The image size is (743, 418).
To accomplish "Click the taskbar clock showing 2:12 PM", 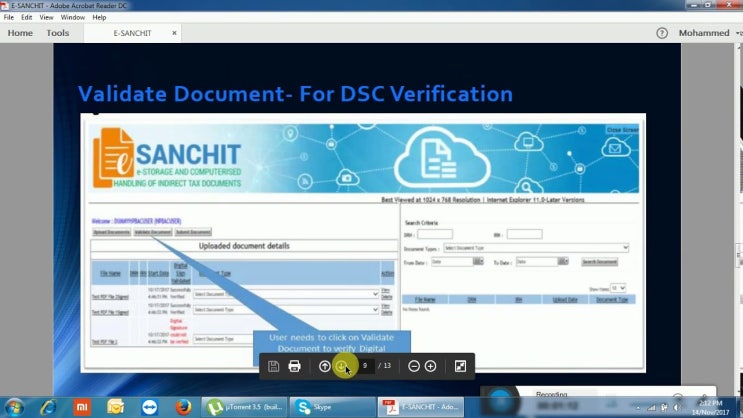I will point(710,408).
